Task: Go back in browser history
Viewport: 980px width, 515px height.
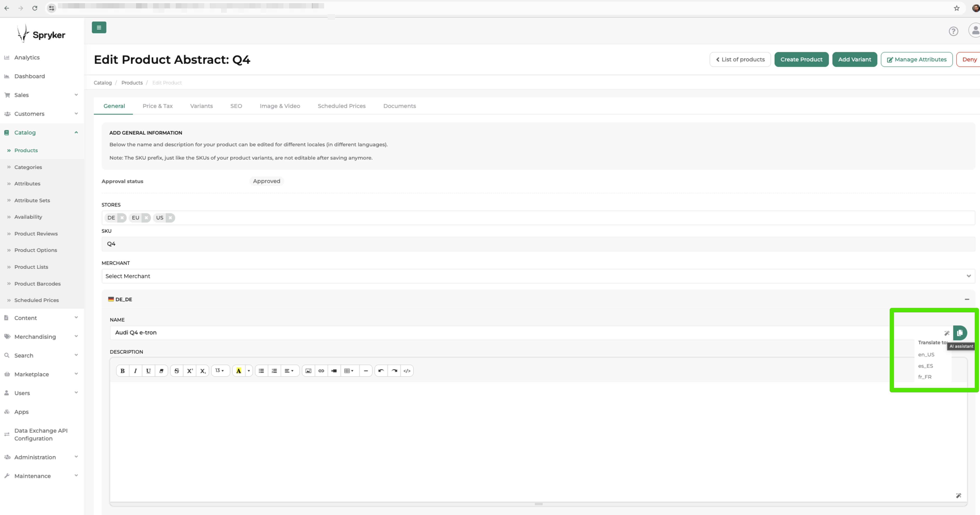Action: (7, 8)
